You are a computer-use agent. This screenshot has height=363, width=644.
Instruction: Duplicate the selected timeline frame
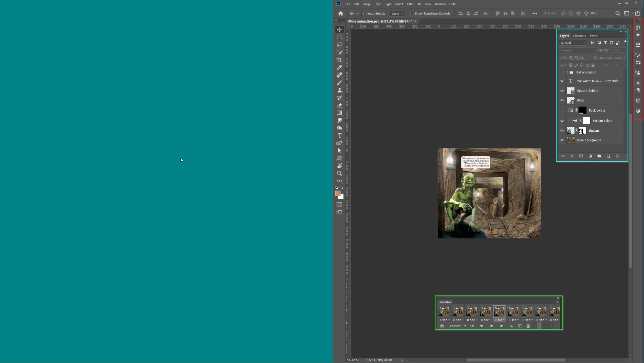pyautogui.click(x=520, y=326)
